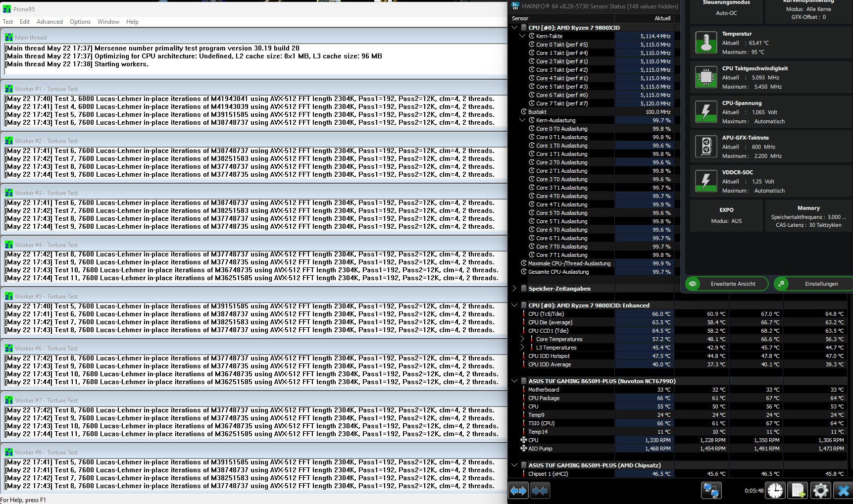
Task: Open the Prime95 Options menu
Action: tap(80, 22)
